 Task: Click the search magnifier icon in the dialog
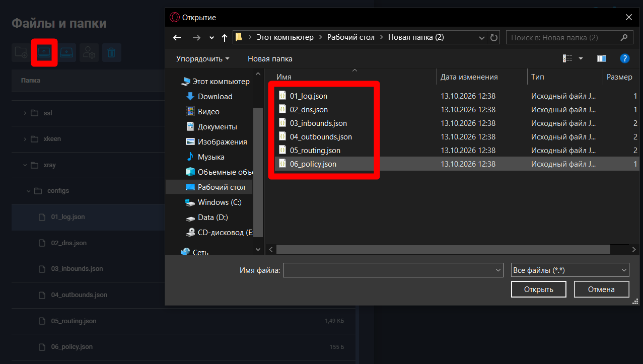(x=624, y=37)
